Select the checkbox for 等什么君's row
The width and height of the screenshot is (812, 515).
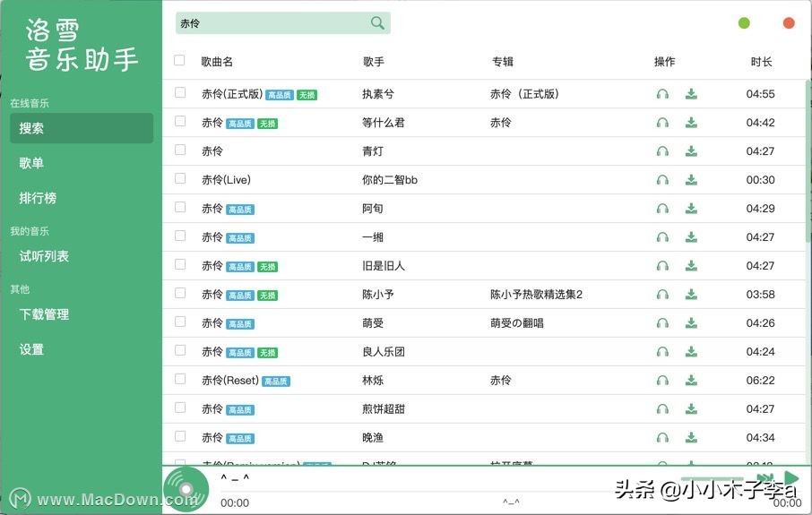coord(180,121)
